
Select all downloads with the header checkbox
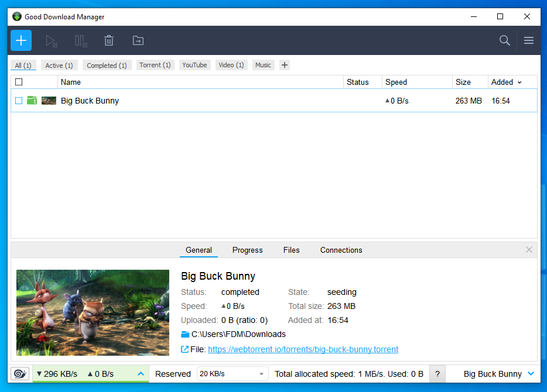click(x=18, y=82)
